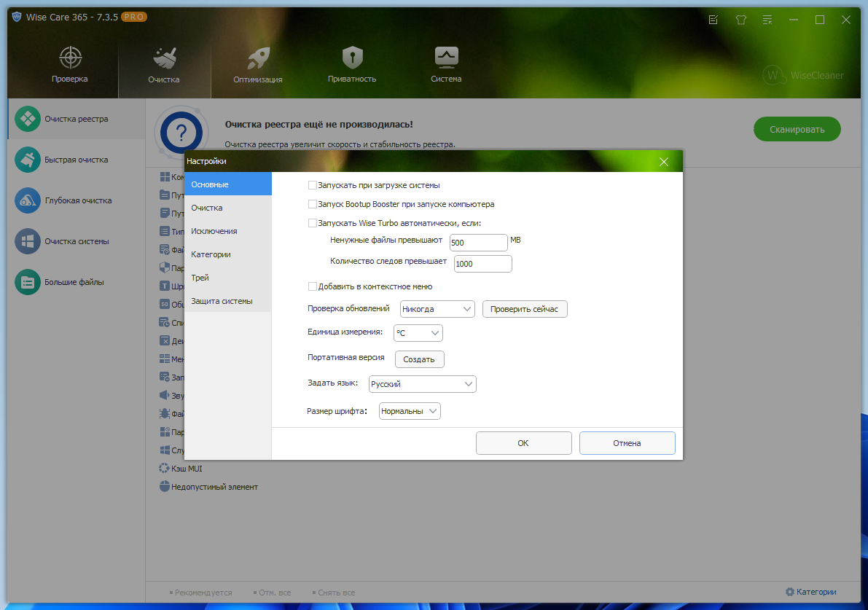
Task: Click the Wise Care 365 shield logo
Action: tap(17, 17)
